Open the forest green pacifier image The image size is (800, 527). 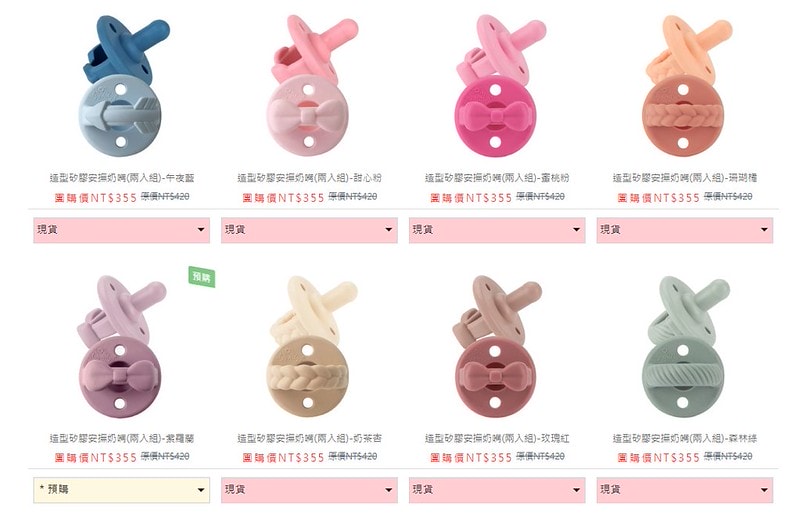tap(686, 347)
